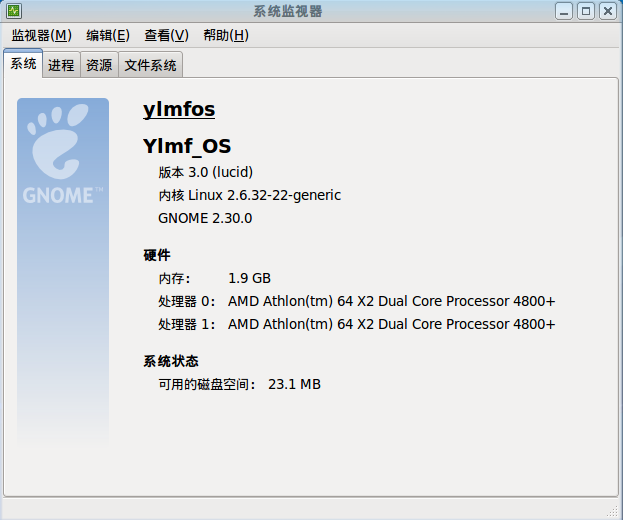Click the Ylmf_OS heading text
Viewport: 623px width, 520px height.
pos(187,146)
